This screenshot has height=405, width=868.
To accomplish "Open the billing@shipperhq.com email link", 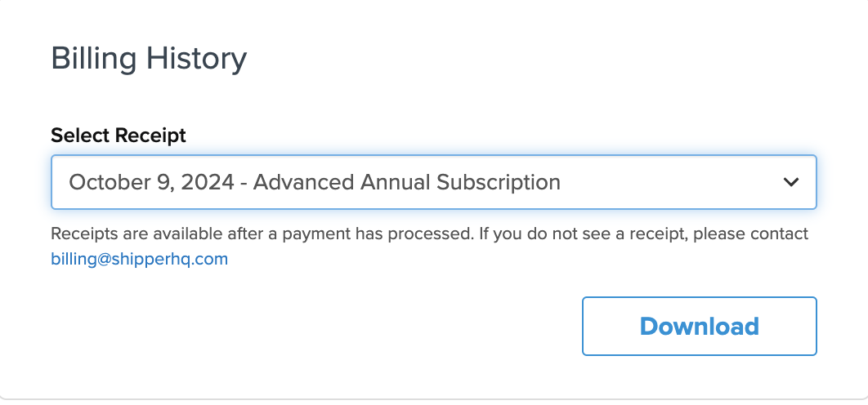I will (139, 260).
